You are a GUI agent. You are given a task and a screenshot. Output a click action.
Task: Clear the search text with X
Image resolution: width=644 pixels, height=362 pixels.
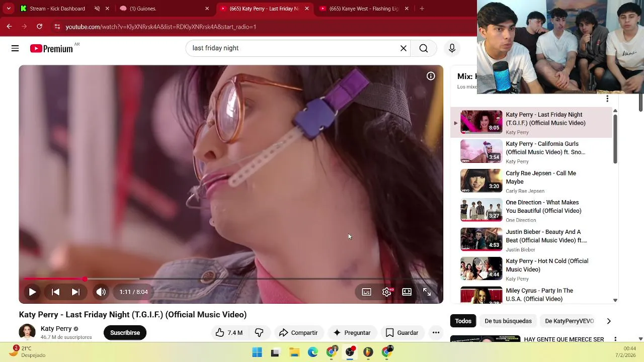tap(404, 48)
